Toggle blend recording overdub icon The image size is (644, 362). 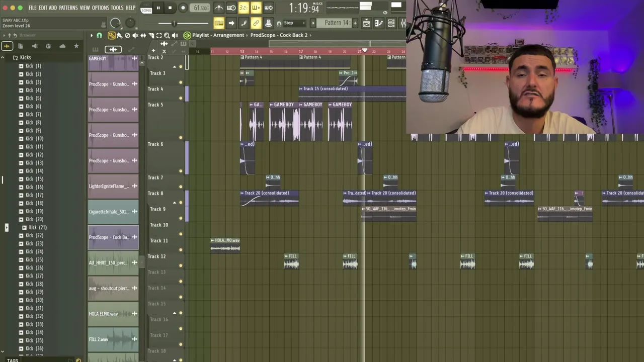click(256, 8)
